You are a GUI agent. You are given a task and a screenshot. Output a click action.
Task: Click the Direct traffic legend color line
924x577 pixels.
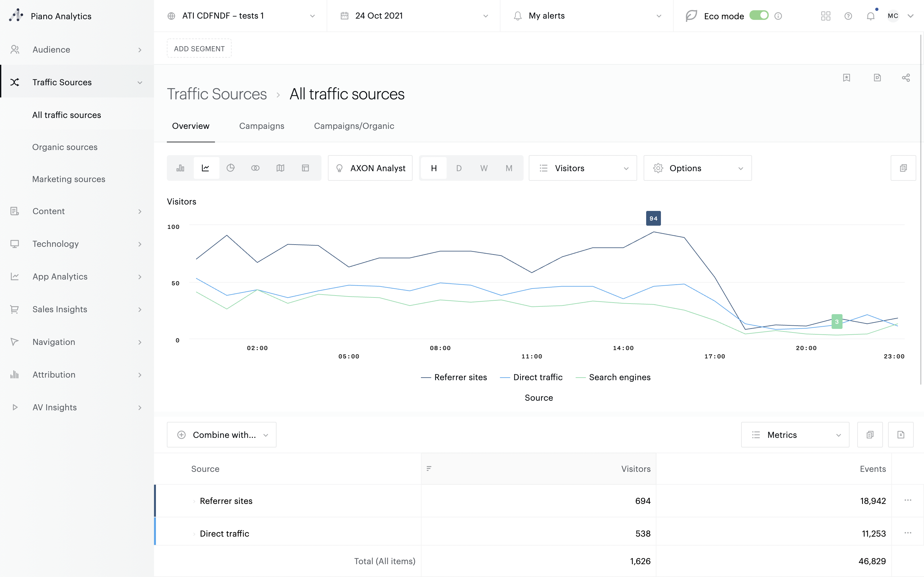pyautogui.click(x=505, y=377)
